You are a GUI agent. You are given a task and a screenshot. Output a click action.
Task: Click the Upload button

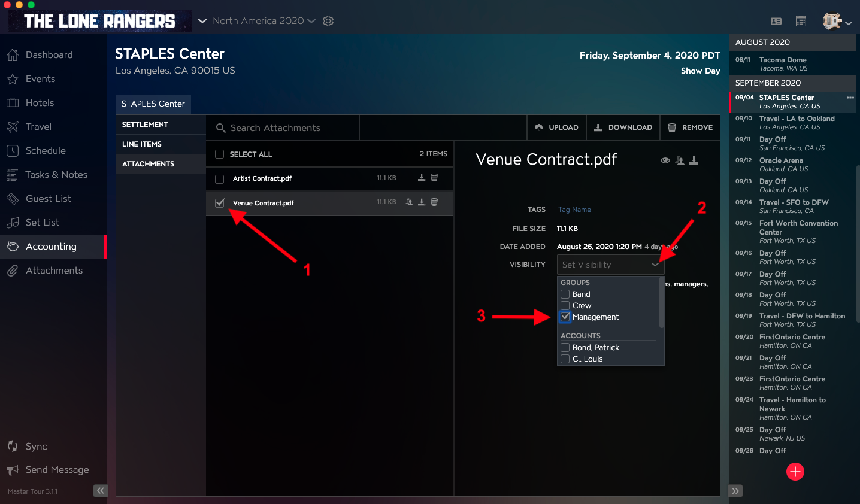pyautogui.click(x=556, y=127)
